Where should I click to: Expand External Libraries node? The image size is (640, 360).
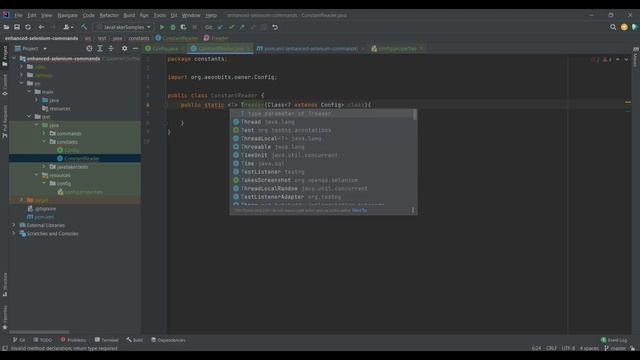(14, 225)
